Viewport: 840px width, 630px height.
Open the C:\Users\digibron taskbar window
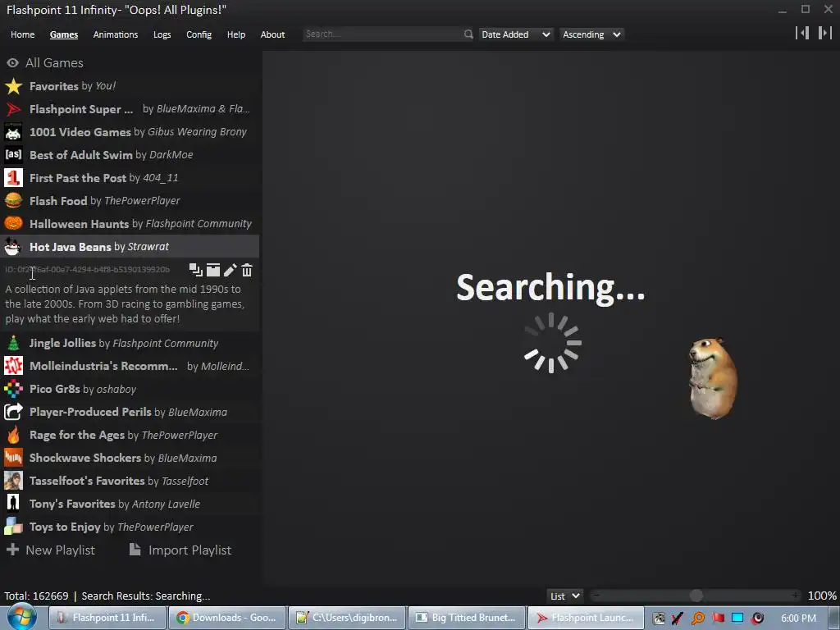click(x=347, y=618)
